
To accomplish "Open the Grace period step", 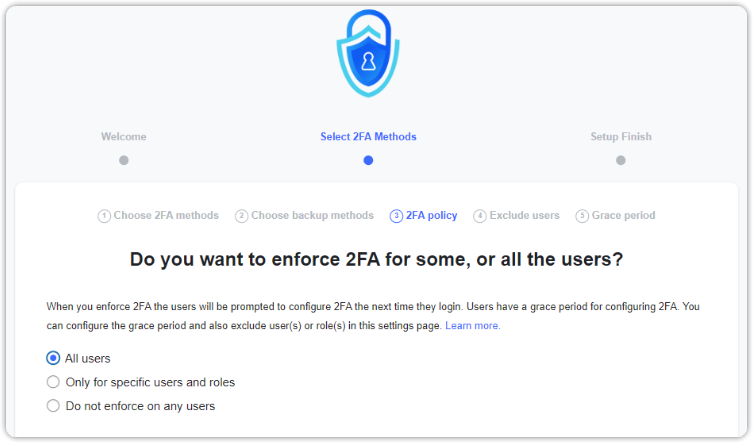I will click(623, 215).
